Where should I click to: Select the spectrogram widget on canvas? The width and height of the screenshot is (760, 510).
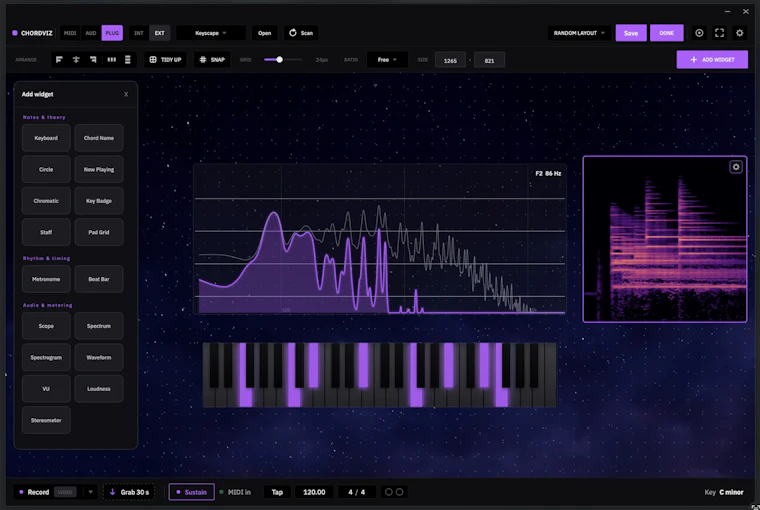(665, 239)
